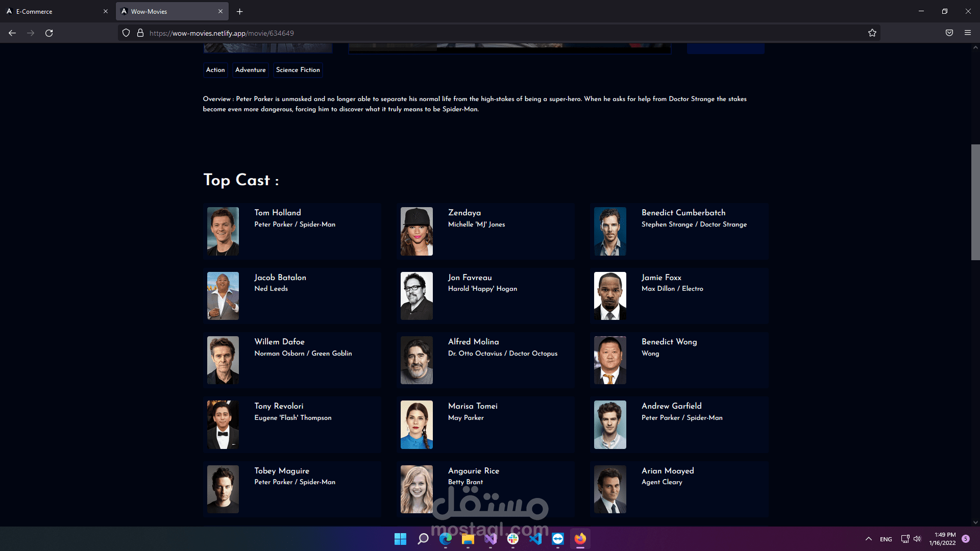Select the Science Fiction genre tag
This screenshot has height=551, width=980.
(x=298, y=70)
